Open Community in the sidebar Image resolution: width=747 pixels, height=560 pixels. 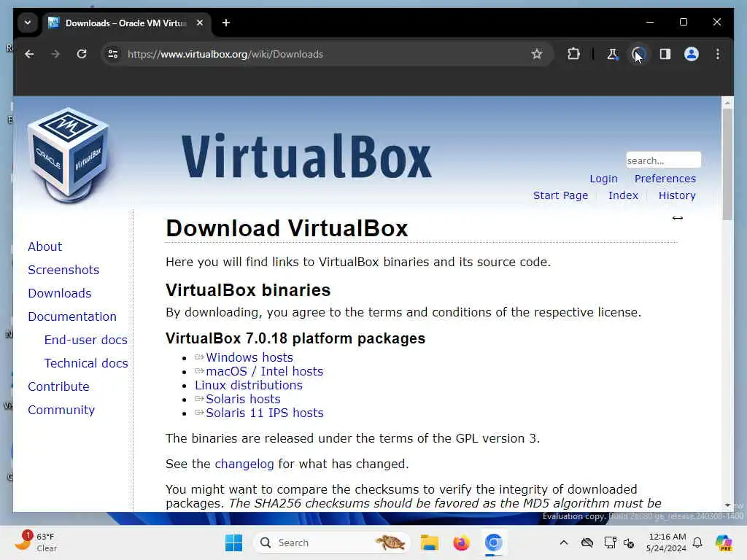61,410
